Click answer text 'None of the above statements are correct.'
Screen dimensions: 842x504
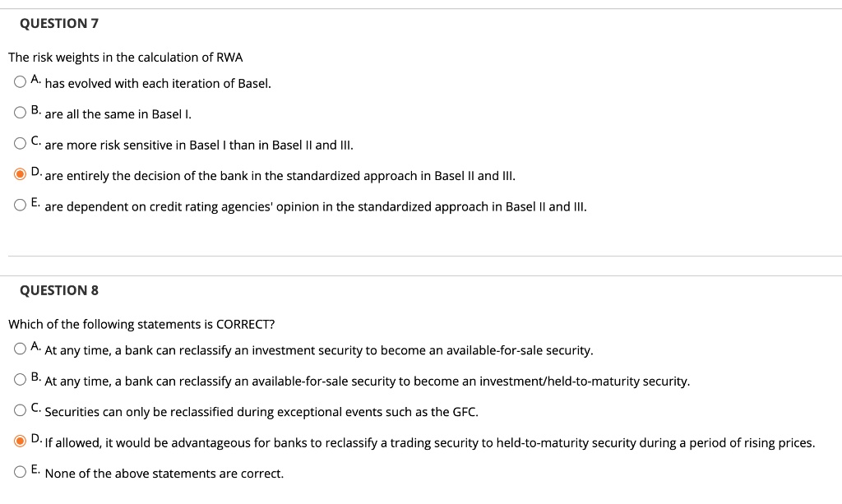(164, 474)
